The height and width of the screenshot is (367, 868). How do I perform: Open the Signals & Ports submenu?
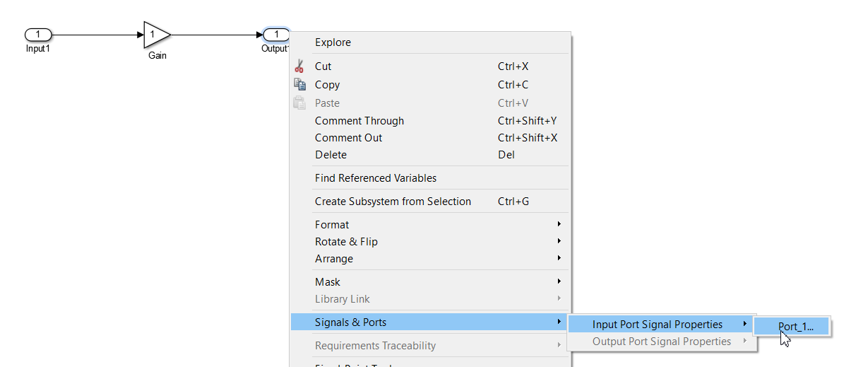(x=351, y=322)
